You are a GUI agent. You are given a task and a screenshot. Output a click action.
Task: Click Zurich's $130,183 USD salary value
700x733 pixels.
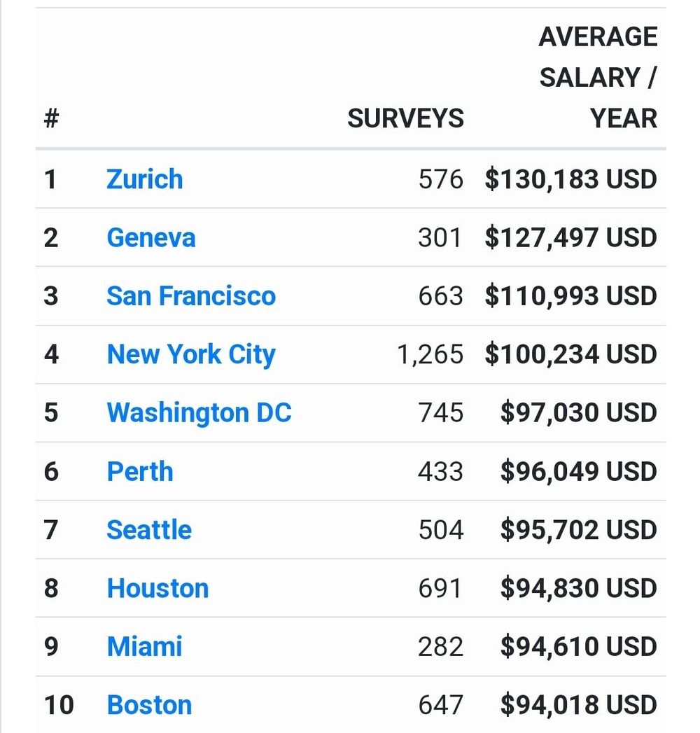(x=570, y=179)
